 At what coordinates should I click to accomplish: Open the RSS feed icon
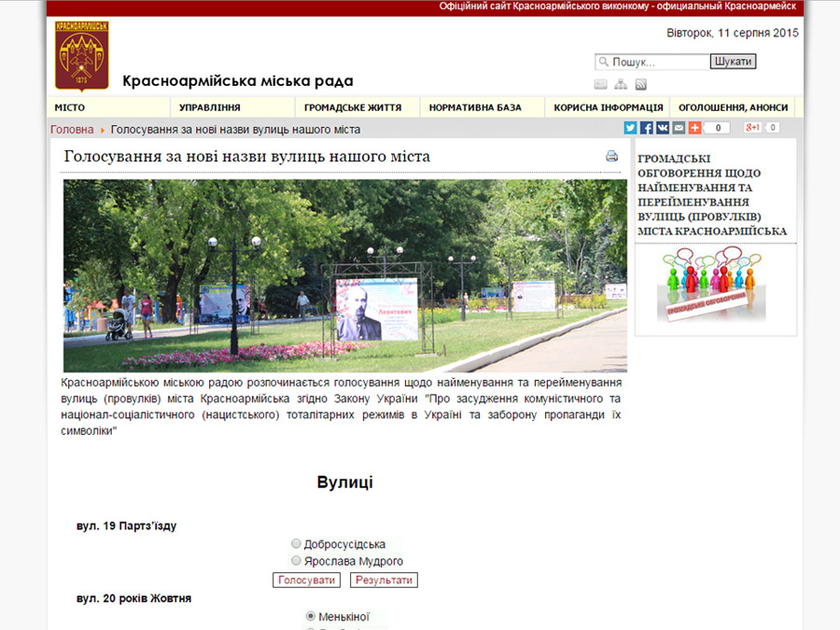(641, 85)
